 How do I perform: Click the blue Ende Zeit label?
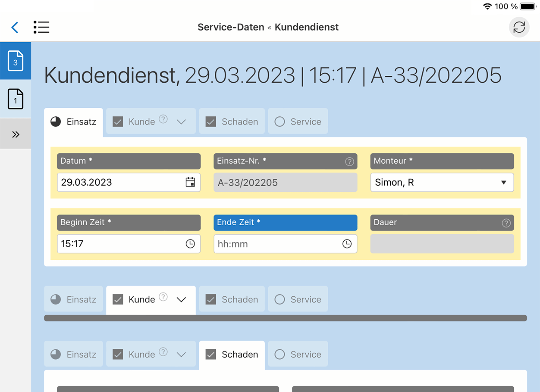(x=286, y=223)
